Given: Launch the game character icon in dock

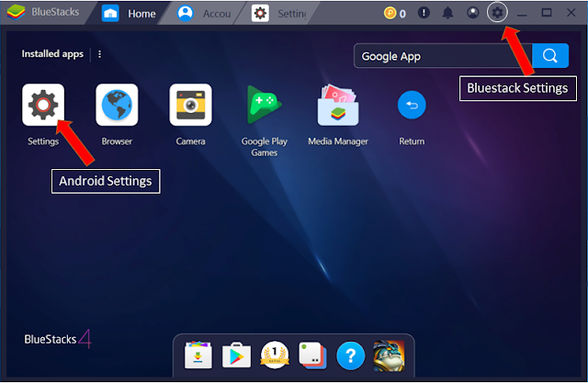Looking at the screenshot, I should pos(389,355).
